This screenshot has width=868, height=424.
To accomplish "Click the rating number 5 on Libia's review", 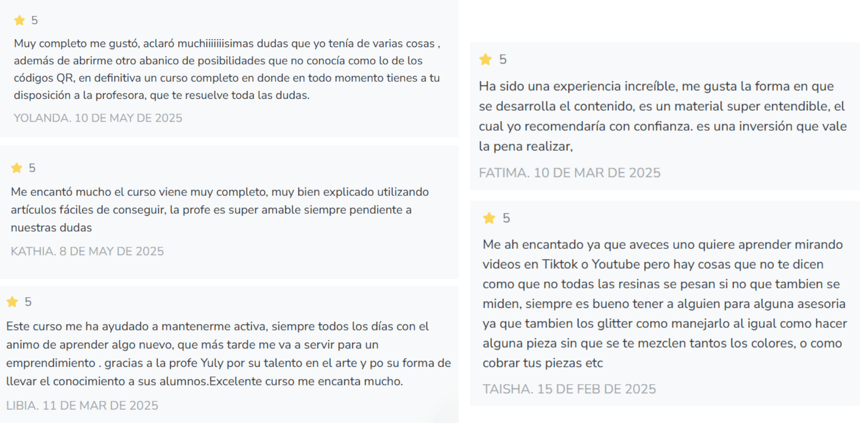I will 28,302.
